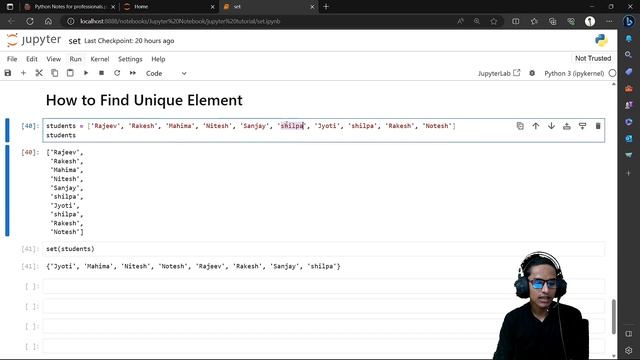The image size is (640, 360).
Task: Delete the active cell with the trash icon
Action: pyautogui.click(x=598, y=126)
